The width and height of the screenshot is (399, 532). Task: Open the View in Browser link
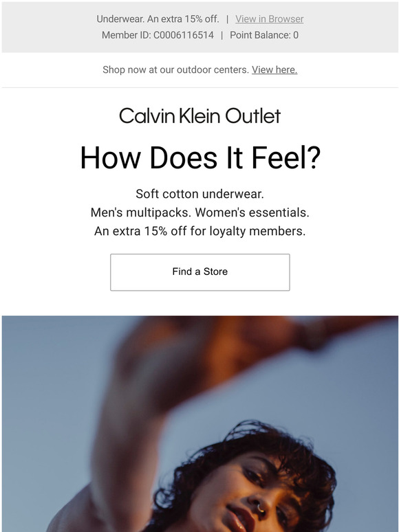(x=269, y=19)
